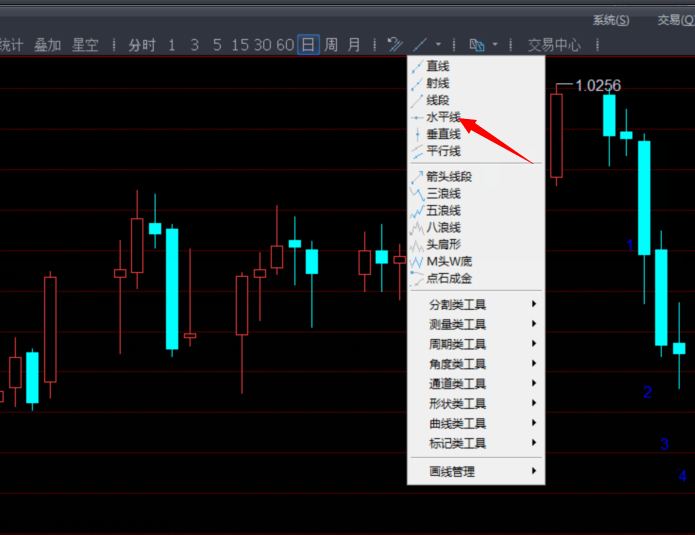Select the 直线 straight line drawing tool
This screenshot has width=695, height=535.
point(438,66)
